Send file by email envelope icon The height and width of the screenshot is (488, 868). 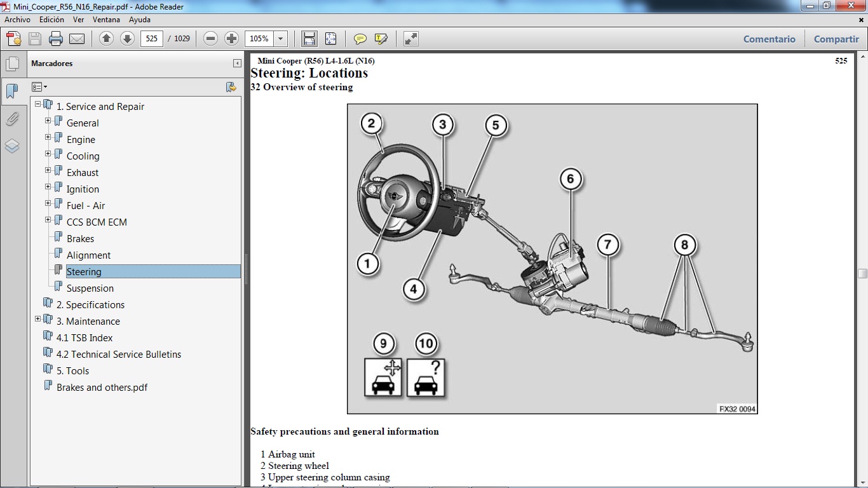[77, 39]
